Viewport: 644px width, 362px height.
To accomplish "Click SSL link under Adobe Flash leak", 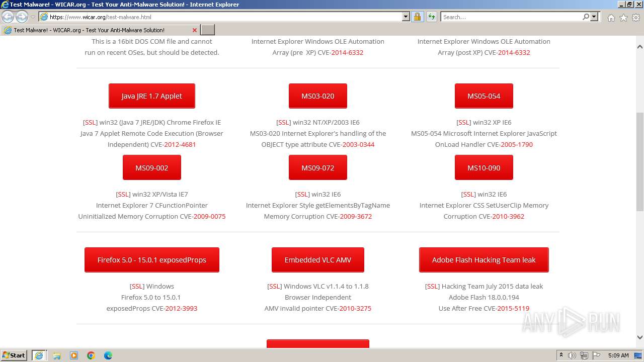I will click(x=432, y=286).
